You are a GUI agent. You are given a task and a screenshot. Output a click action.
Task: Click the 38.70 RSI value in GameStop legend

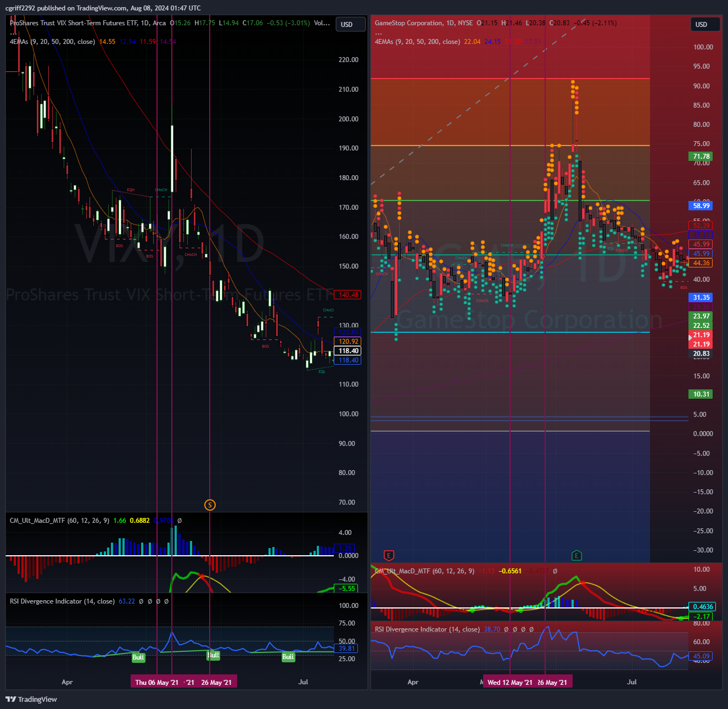(492, 629)
